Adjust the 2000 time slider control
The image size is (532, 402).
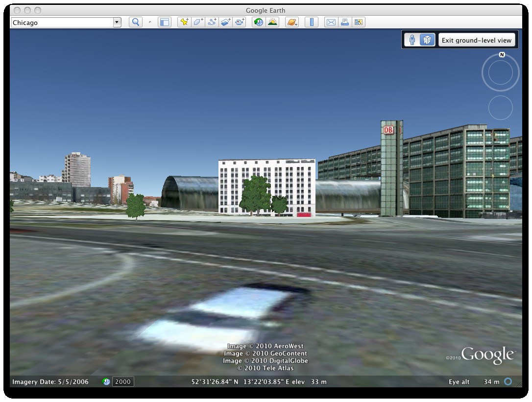point(122,382)
